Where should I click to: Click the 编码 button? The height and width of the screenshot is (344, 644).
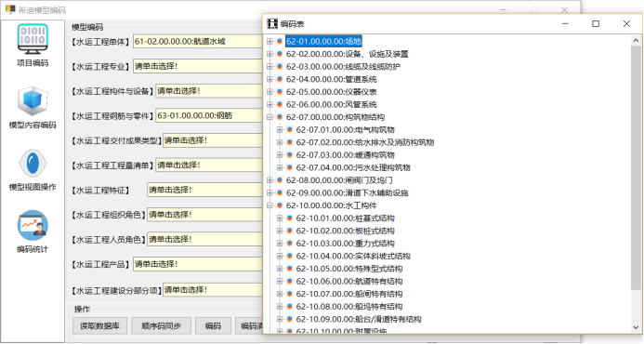pos(213,326)
